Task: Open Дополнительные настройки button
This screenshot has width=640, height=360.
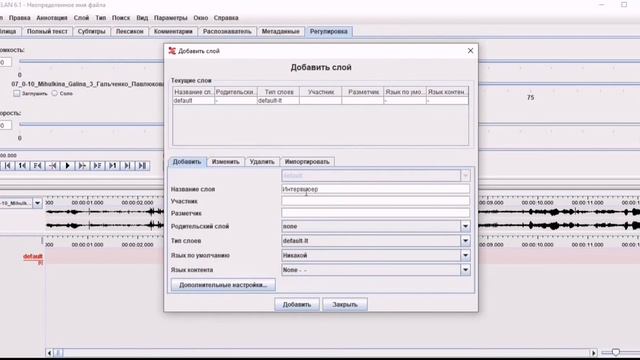Action: tap(223, 285)
